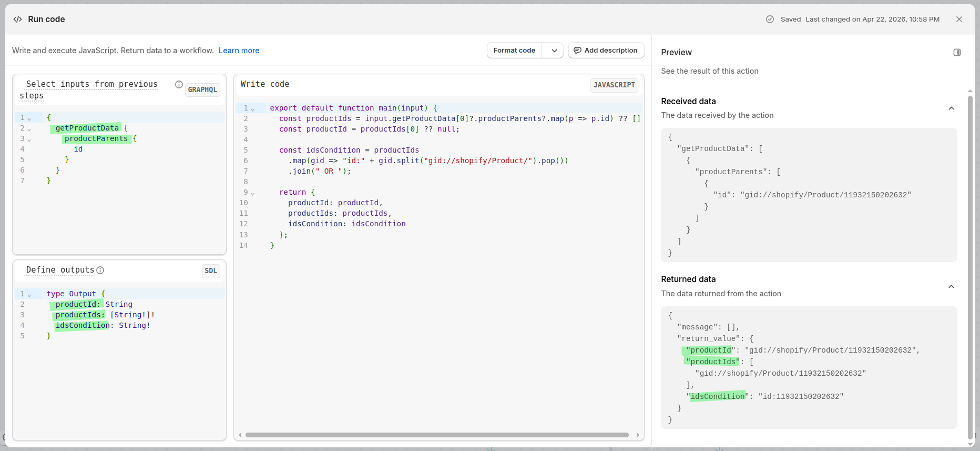980x451 pixels.
Task: Click the code editor horizontal scrollbar
Action: point(436,435)
